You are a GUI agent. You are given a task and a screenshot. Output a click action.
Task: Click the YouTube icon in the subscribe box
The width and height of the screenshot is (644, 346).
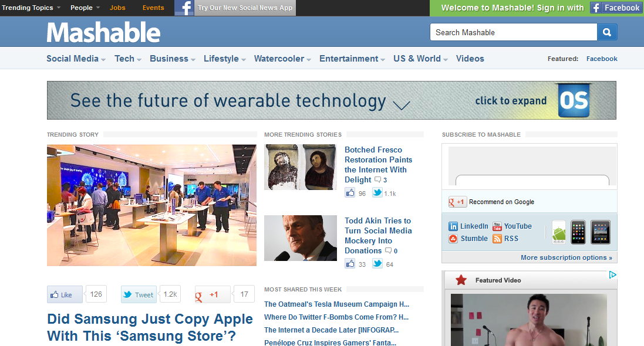(497, 226)
